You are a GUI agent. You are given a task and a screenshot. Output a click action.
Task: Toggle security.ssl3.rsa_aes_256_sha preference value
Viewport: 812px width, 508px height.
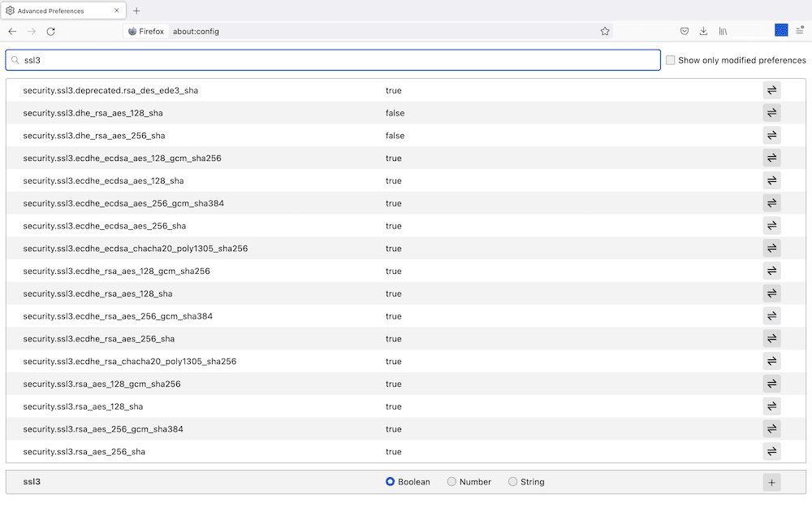771,451
